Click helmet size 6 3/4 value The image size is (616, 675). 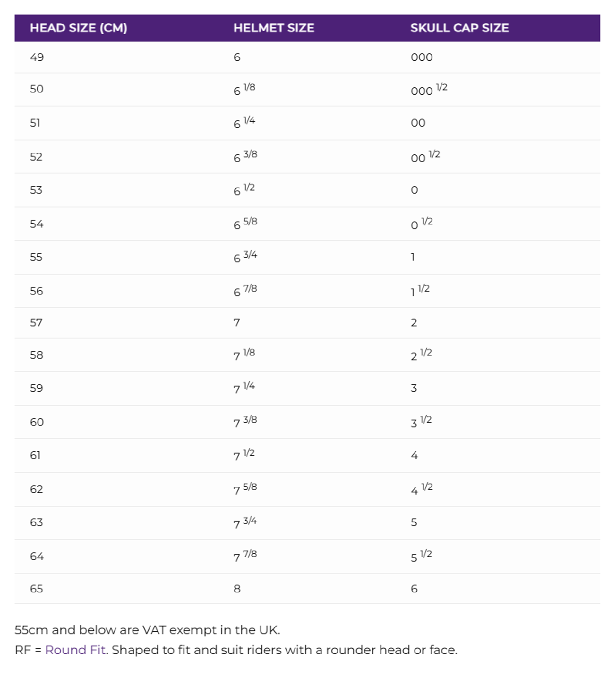pyautogui.click(x=245, y=257)
